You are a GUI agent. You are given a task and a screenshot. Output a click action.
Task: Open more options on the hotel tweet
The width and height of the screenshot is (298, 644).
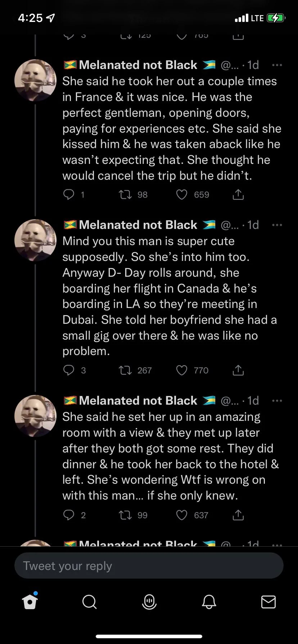[277, 401]
